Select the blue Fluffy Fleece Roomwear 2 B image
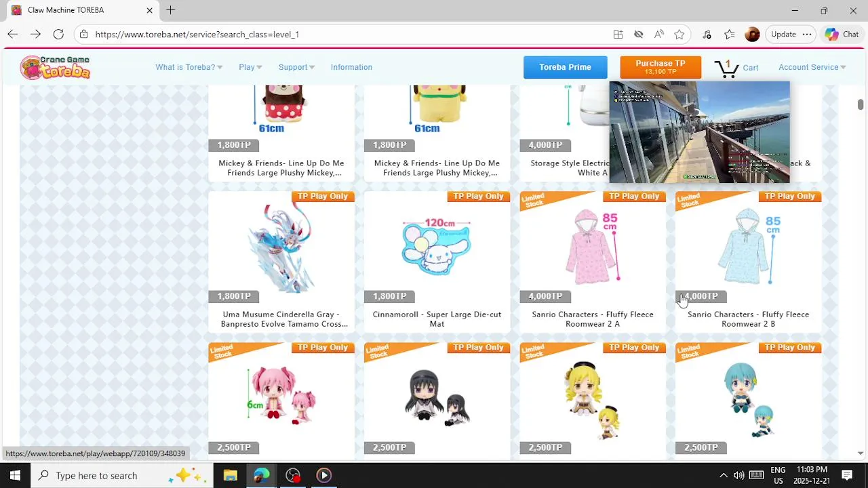Image resolution: width=868 pixels, height=488 pixels. click(748, 247)
